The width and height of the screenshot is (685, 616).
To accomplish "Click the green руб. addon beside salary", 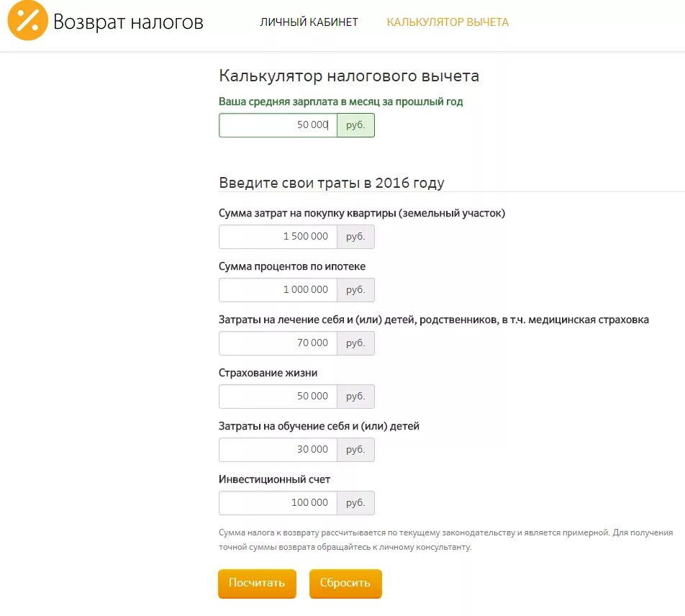I will pos(355,125).
